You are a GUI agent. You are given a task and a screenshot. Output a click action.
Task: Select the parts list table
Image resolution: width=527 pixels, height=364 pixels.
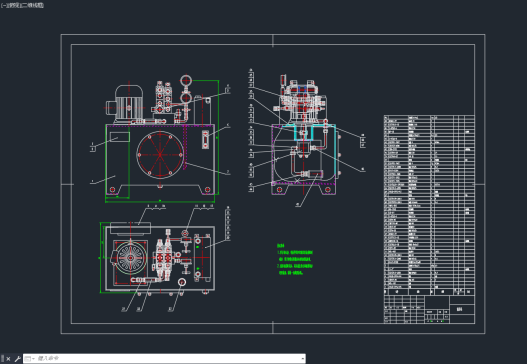click(429, 202)
